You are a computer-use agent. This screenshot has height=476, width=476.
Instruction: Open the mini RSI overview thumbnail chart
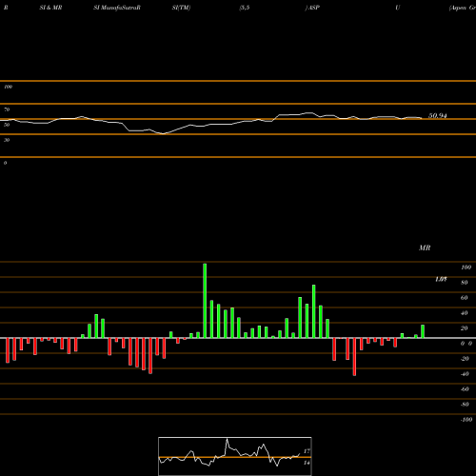click(235, 456)
